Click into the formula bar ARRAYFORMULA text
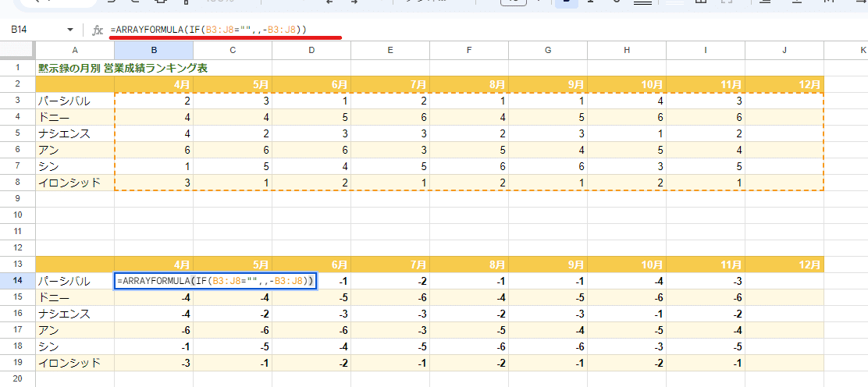The height and width of the screenshot is (387, 868). pyautogui.click(x=208, y=30)
